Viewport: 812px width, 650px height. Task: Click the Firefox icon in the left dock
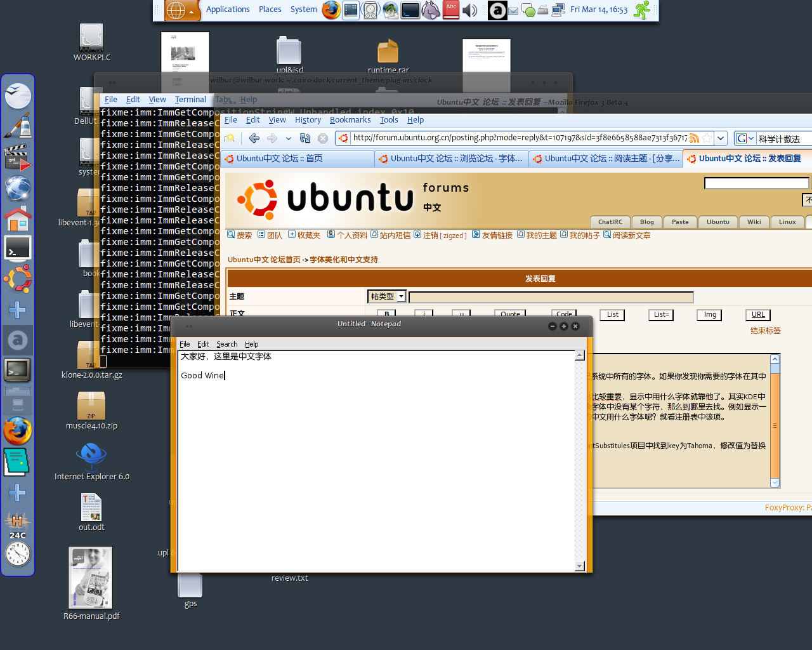point(18,431)
